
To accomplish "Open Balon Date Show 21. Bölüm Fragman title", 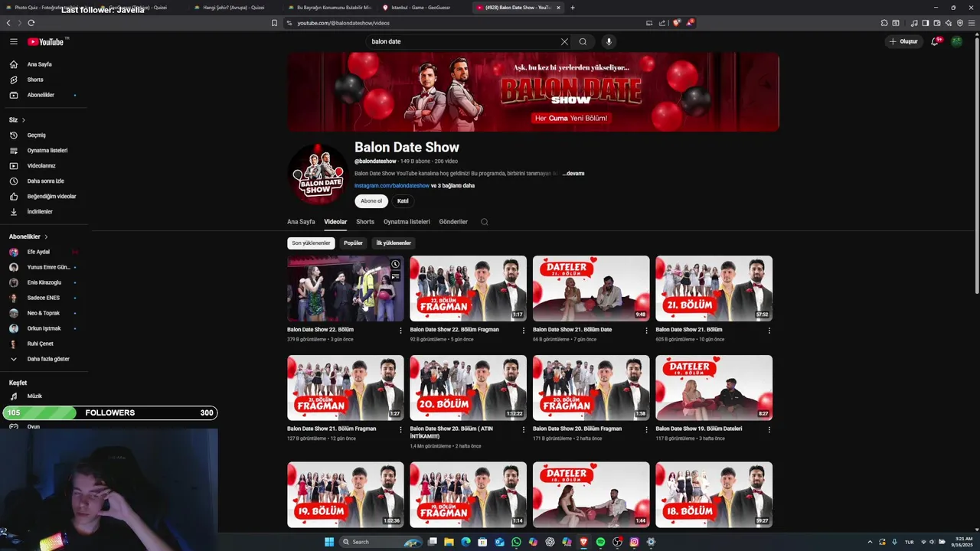I will pos(332,429).
